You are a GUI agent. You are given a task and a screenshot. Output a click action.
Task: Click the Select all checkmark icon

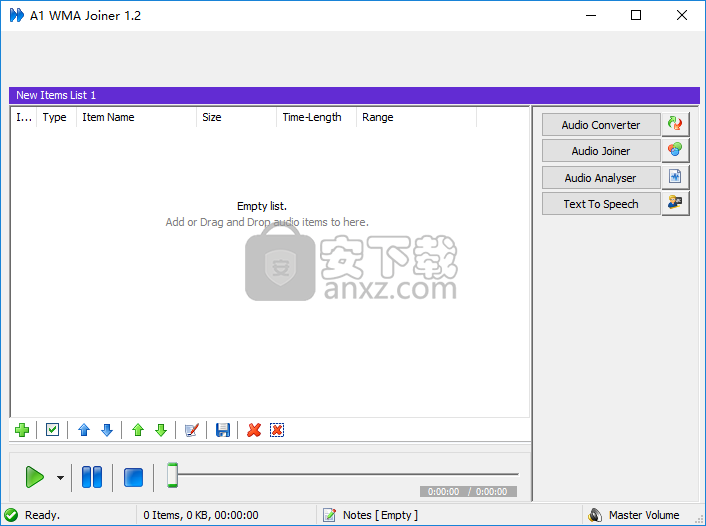[53, 430]
